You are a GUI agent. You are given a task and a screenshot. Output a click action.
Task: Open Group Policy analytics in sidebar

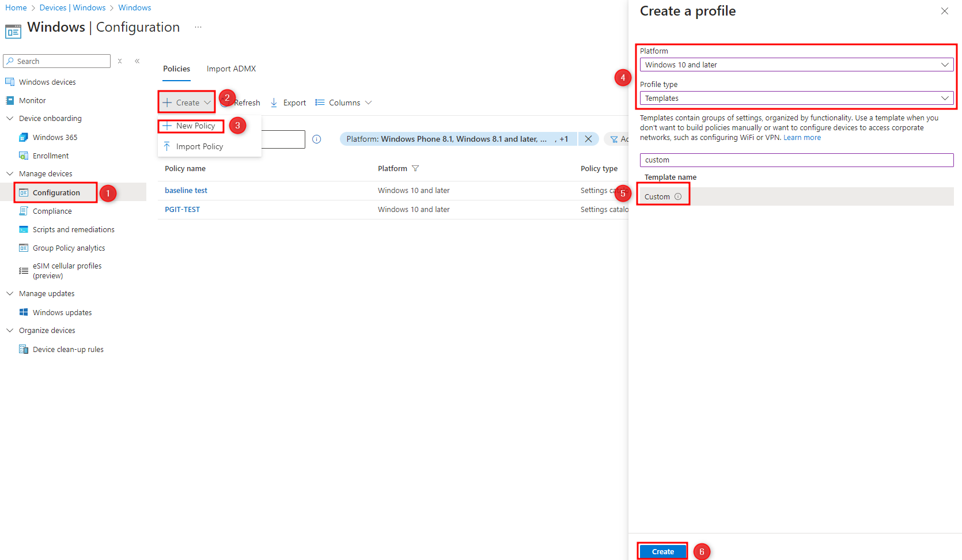pos(69,248)
